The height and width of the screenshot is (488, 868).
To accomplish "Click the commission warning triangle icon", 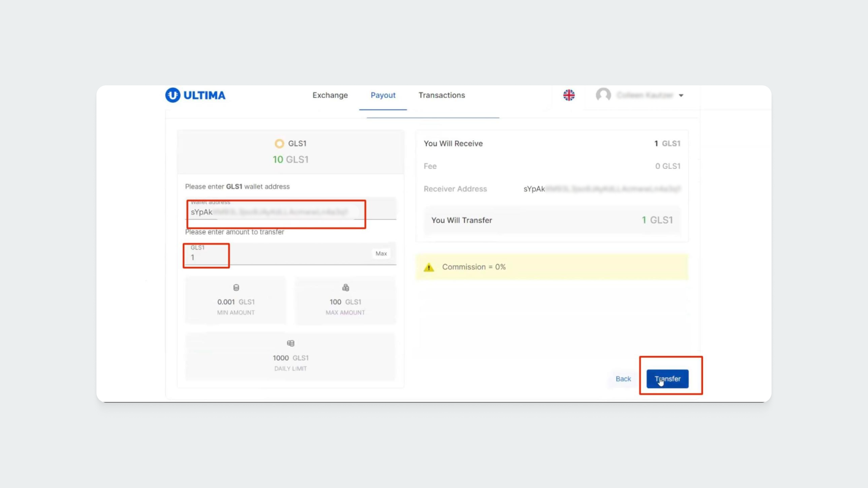I will (429, 267).
